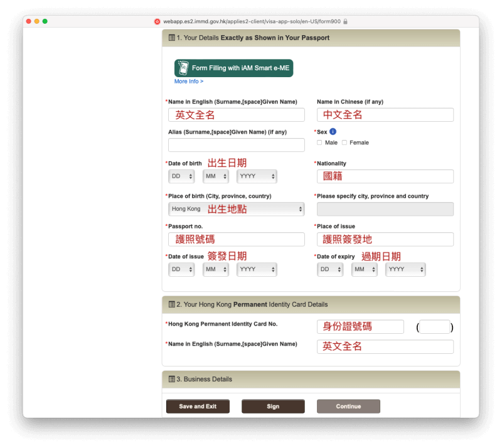Viewport: 502px width, 448px height.
Task: Open the Place of birth dropdown showing Hong Kong
Action: (x=237, y=208)
